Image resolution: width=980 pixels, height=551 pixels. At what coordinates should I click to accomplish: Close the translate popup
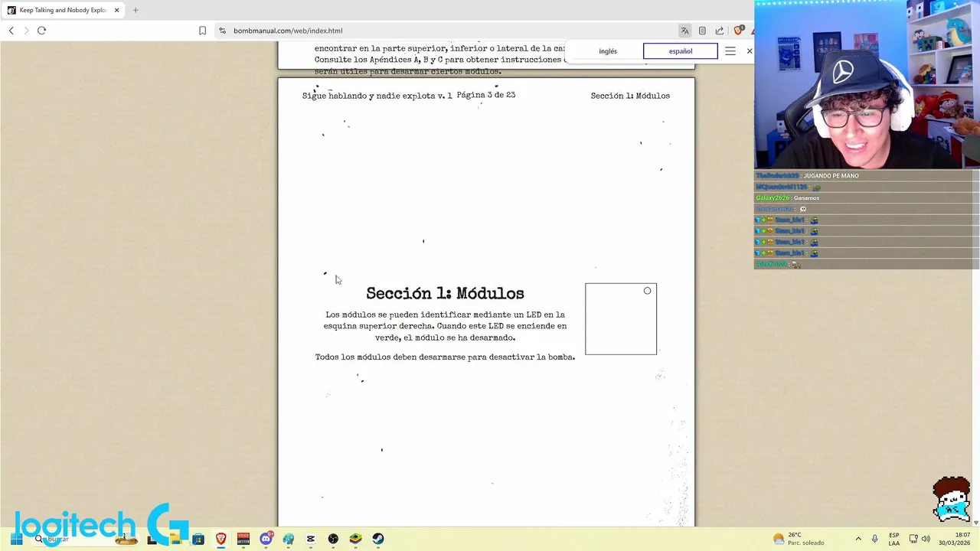pyautogui.click(x=749, y=51)
